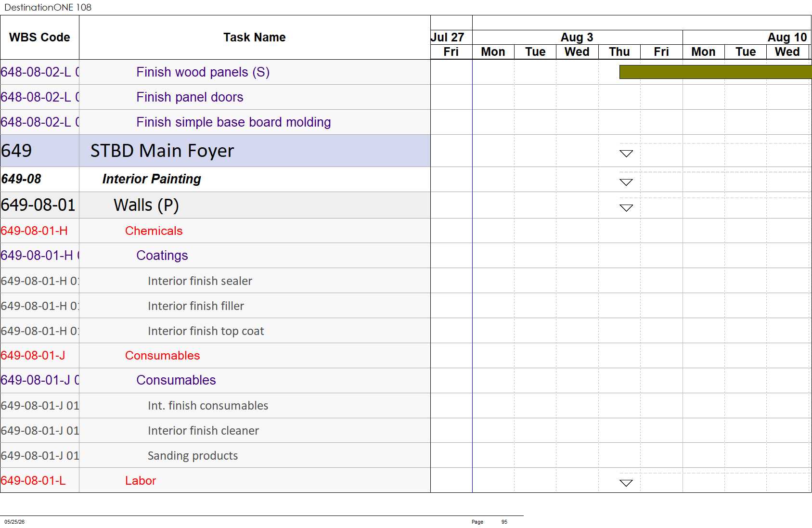Screen dimensions: 812x528
Task: Click the 'Fri' day header under Jul 27
Action: [x=451, y=52]
